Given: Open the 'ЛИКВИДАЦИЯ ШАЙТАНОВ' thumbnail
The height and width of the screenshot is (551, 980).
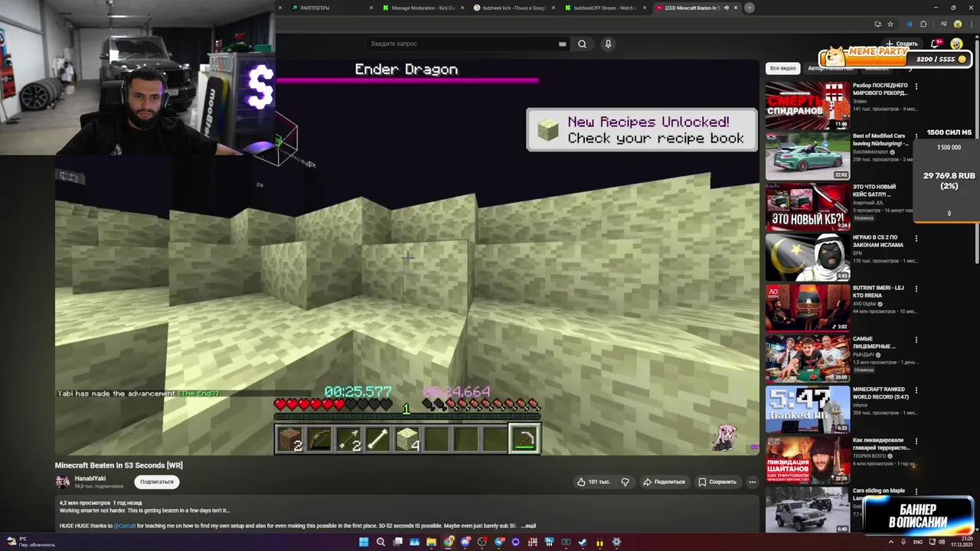Looking at the screenshot, I should pos(808,460).
